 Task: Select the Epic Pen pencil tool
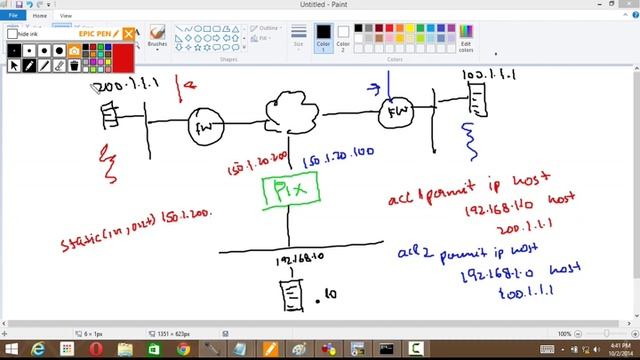pos(29,66)
